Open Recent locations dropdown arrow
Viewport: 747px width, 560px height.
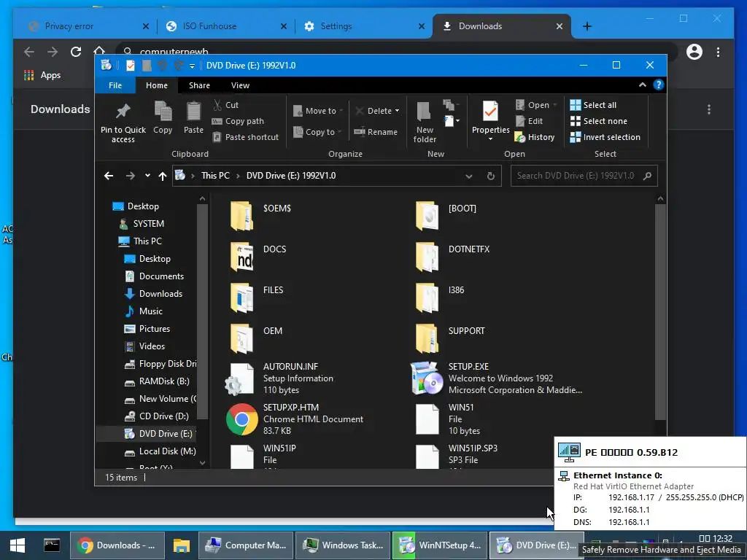tap(147, 176)
